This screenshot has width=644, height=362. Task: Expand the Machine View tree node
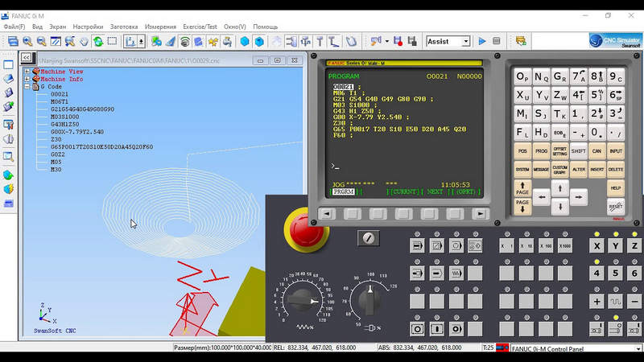point(27,72)
